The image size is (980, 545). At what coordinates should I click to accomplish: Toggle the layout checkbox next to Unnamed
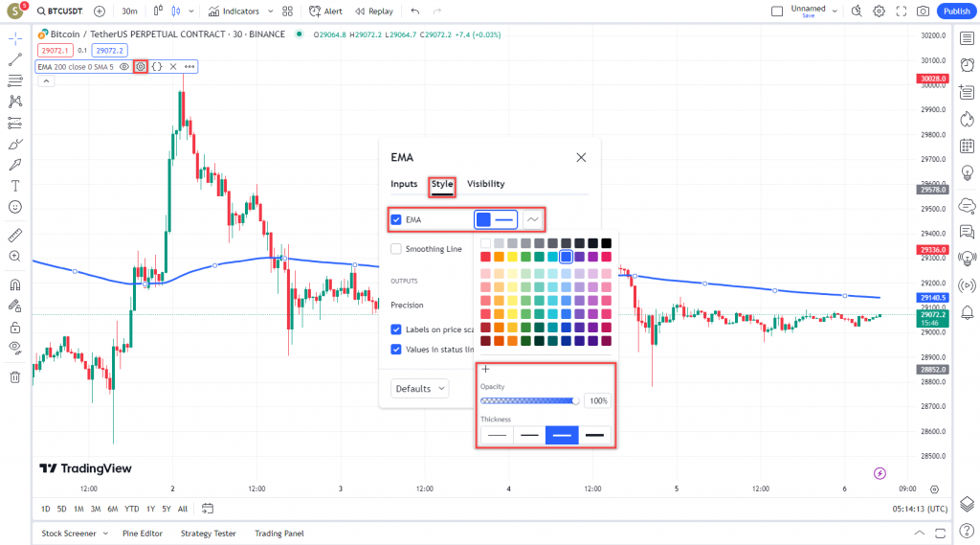pyautogui.click(x=777, y=11)
